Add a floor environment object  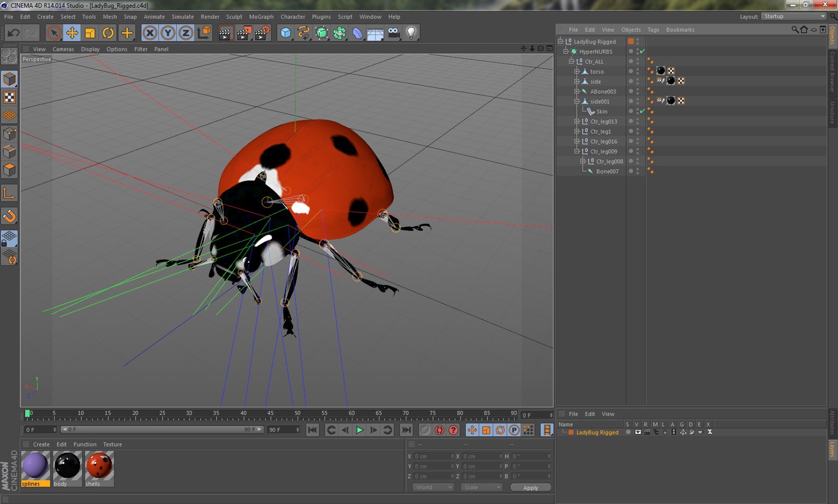(375, 33)
